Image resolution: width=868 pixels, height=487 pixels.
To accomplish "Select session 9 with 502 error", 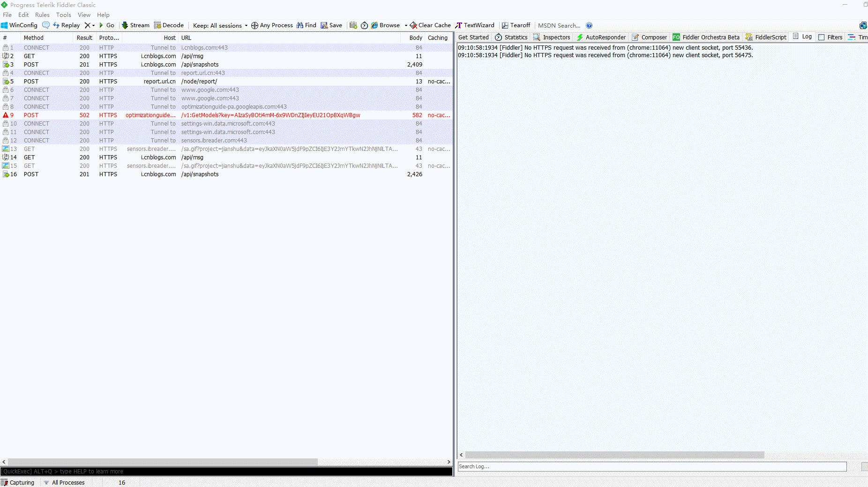I will [x=226, y=115].
